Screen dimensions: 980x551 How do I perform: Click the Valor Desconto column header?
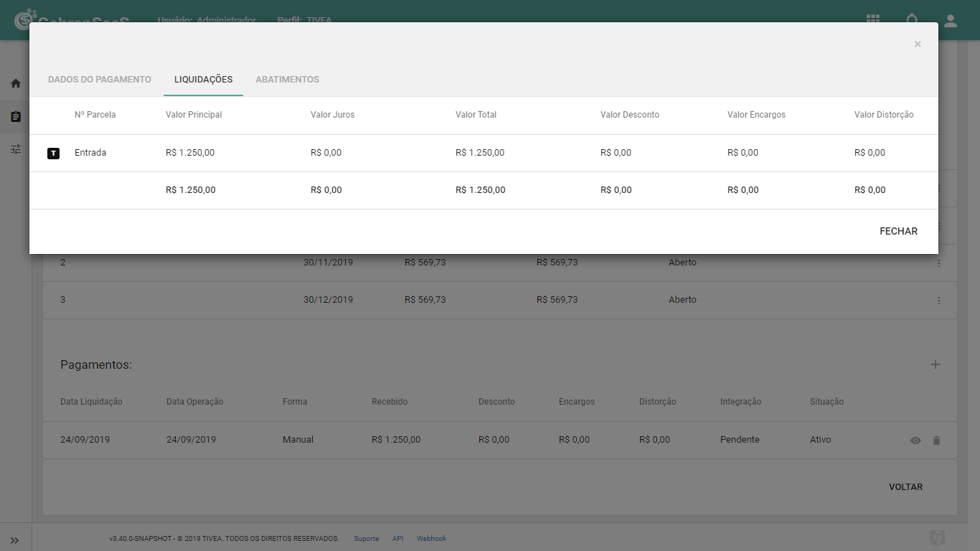630,115
